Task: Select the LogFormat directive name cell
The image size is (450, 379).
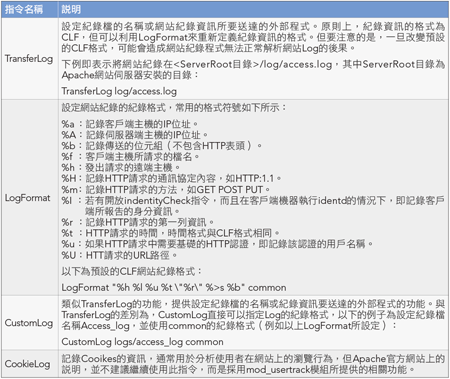Action: pos(29,198)
